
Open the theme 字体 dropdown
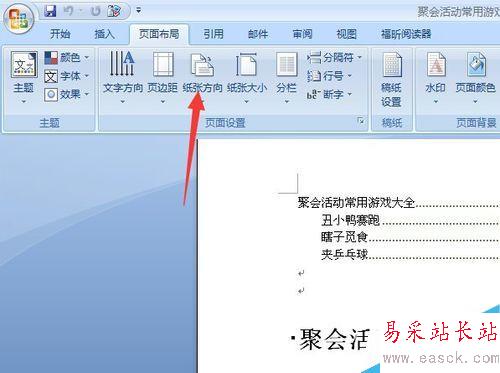pos(67,76)
